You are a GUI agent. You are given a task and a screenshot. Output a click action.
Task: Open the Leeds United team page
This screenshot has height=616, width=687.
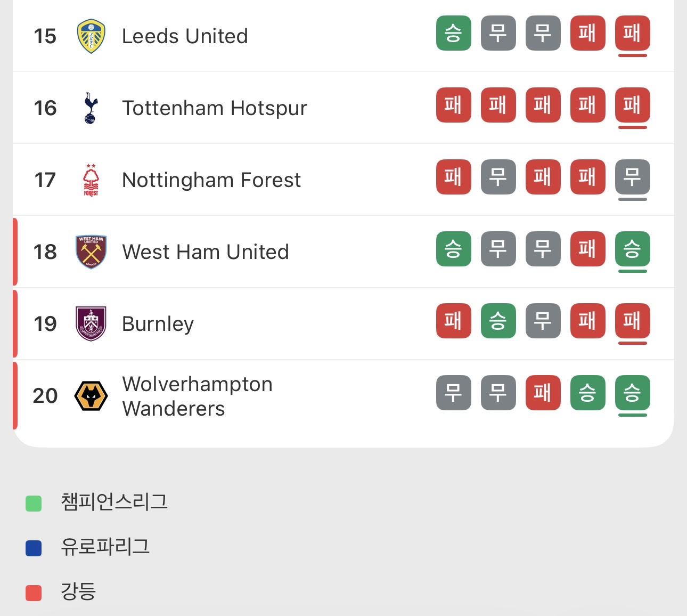click(185, 36)
